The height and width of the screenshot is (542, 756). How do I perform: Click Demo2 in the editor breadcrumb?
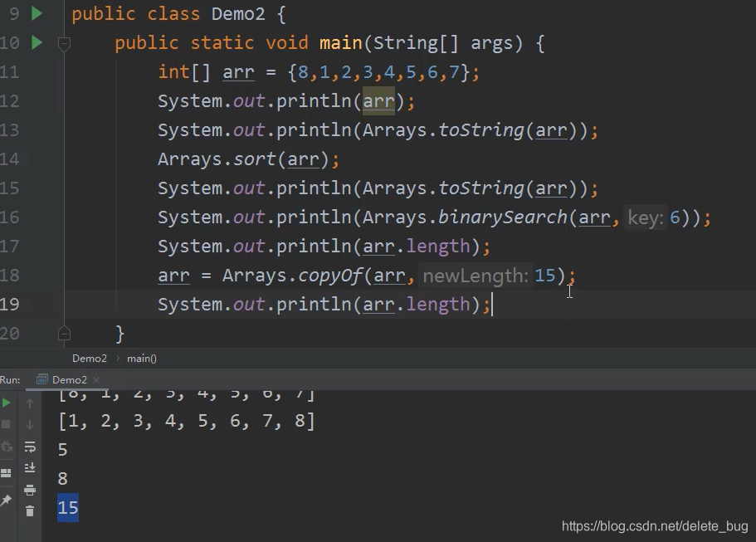coord(89,359)
